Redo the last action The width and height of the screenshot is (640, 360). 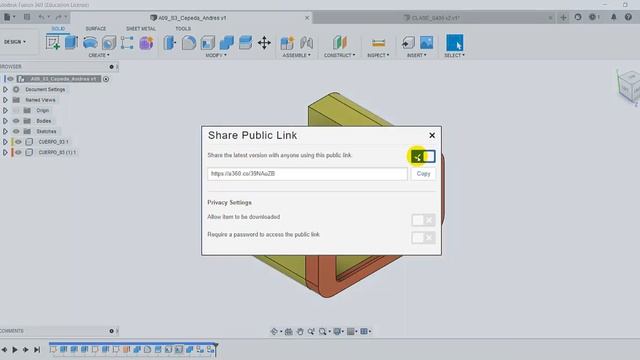tap(58, 17)
